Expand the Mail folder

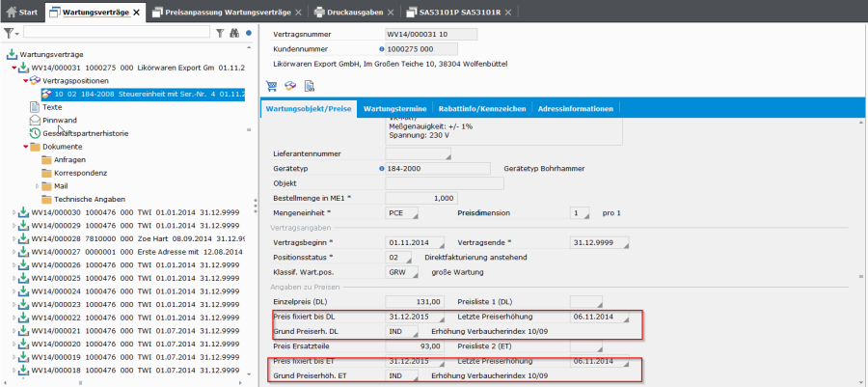(x=38, y=185)
